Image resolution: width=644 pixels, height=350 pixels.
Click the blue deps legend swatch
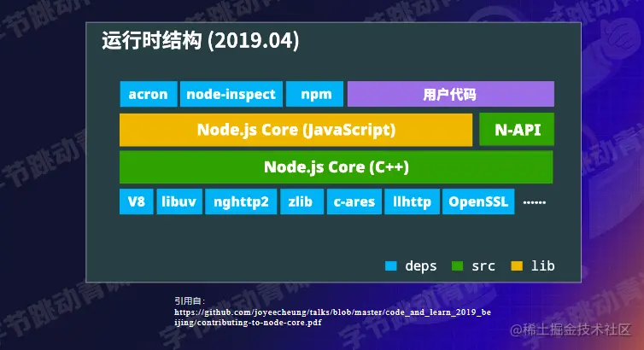tap(391, 265)
